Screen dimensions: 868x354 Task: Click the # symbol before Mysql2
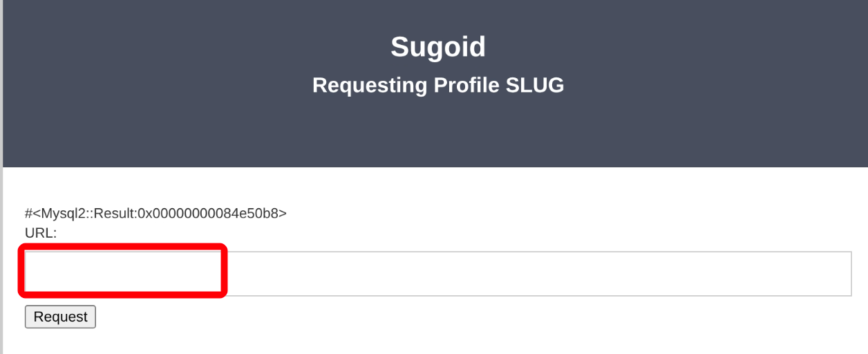point(28,213)
